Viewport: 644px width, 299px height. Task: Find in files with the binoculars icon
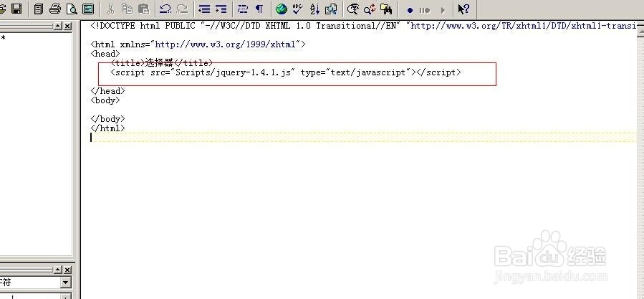[386, 9]
